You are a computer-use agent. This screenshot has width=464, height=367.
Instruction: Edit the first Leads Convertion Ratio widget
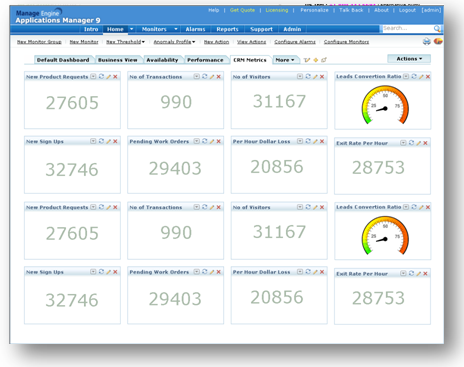421,77
